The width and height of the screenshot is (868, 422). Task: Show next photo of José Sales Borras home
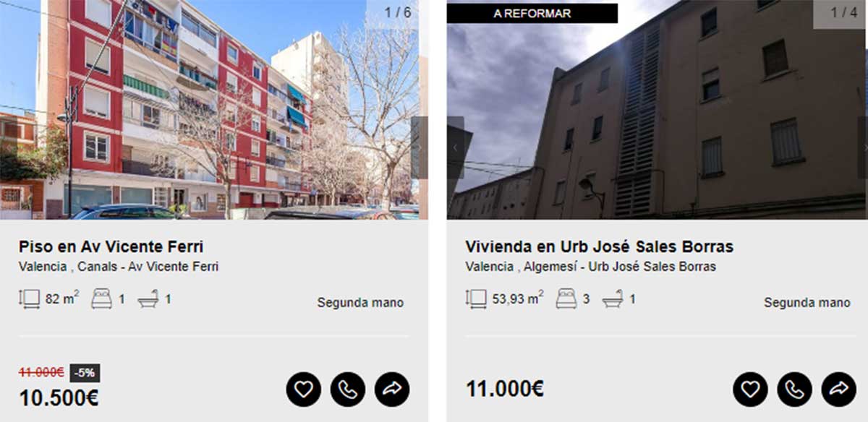point(863,147)
